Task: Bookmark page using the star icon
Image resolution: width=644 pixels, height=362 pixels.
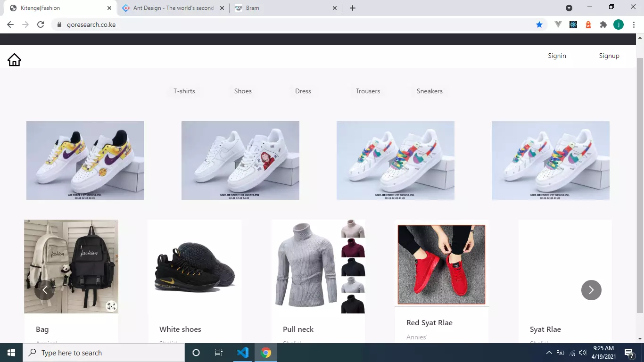Action: coord(539,25)
